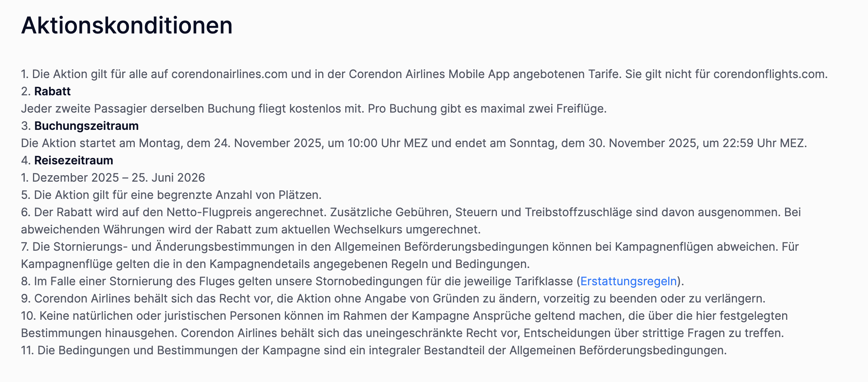Click the bold Reisezeitraum heading
The image size is (868, 382).
click(74, 160)
